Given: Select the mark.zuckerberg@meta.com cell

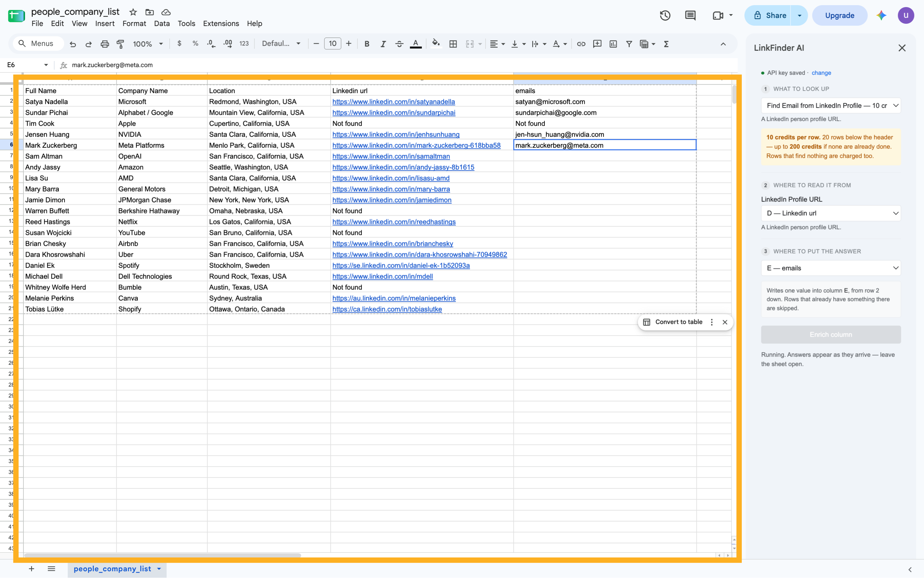Looking at the screenshot, I should (605, 145).
